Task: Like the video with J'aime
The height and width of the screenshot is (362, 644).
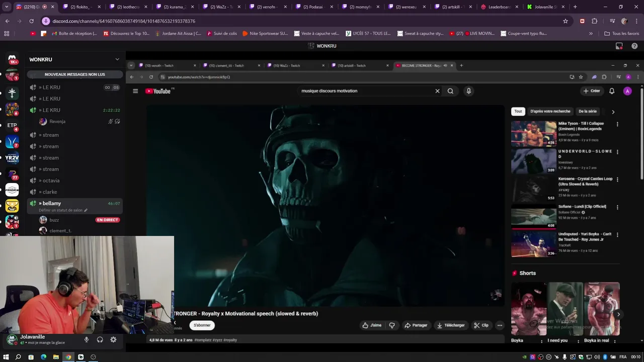Action: [372, 325]
